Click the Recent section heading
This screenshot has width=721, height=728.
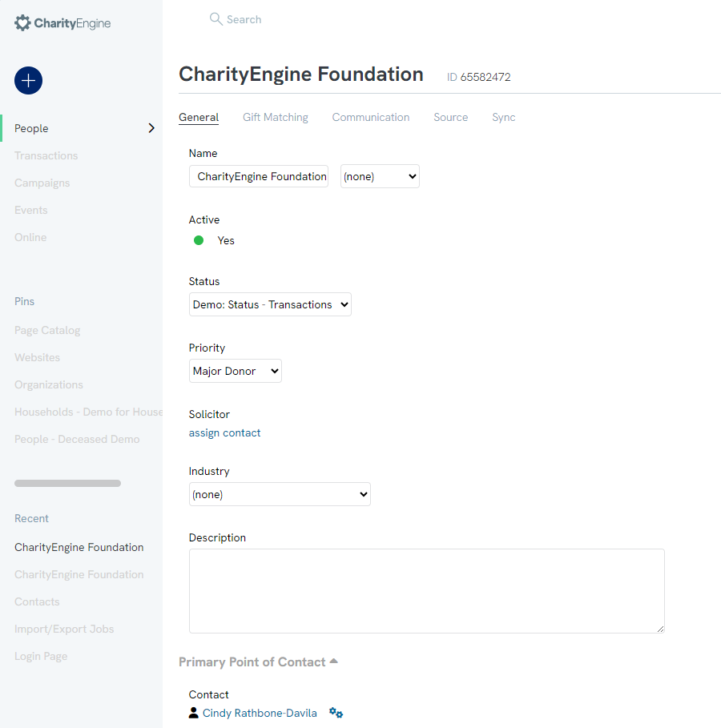tap(31, 519)
